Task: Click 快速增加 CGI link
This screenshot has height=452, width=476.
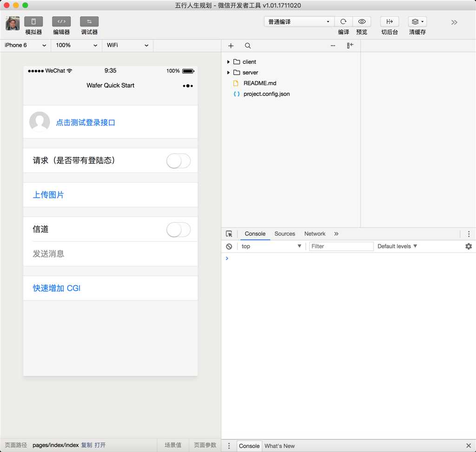Action: (x=56, y=288)
